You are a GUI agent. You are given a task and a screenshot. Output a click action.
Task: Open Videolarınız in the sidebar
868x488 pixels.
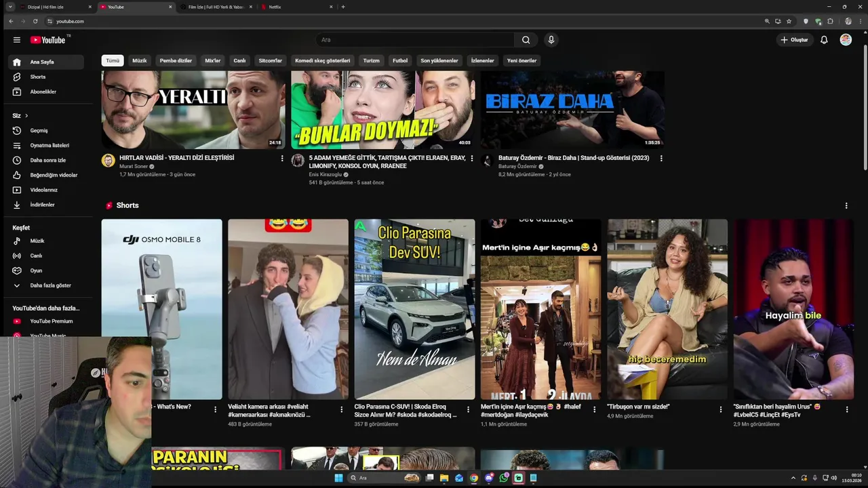[46, 190]
